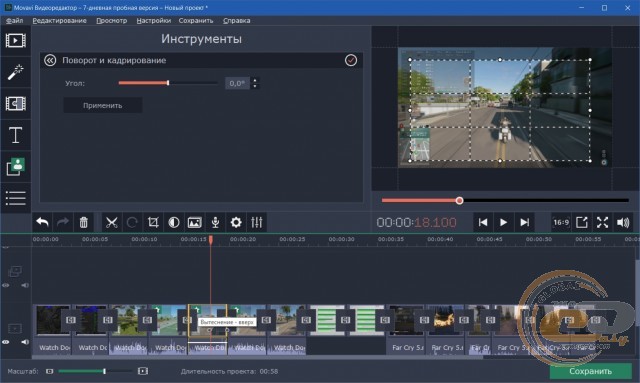Open the media import tab in sidebar
The height and width of the screenshot is (383, 640).
point(16,40)
